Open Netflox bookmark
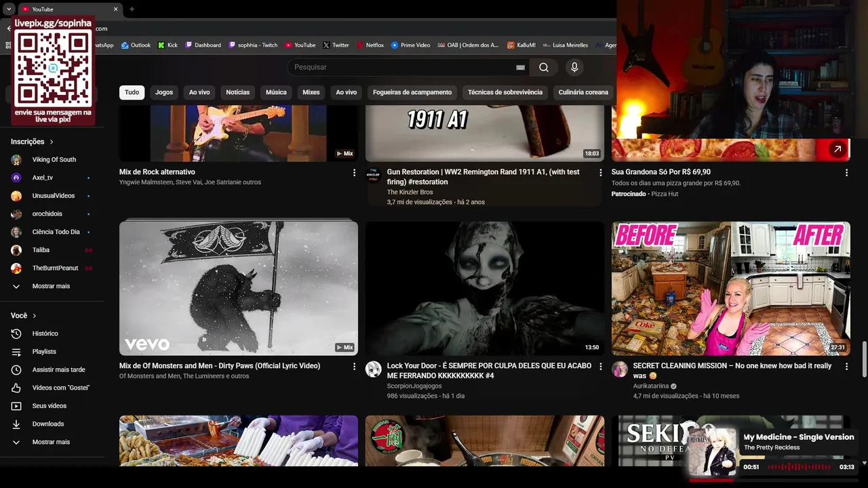Image resolution: width=868 pixels, height=488 pixels. (370, 45)
